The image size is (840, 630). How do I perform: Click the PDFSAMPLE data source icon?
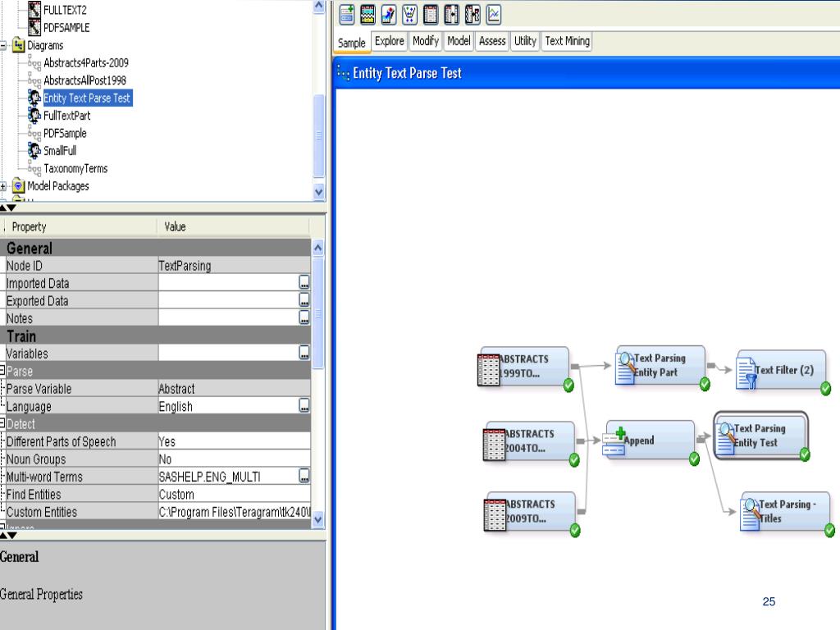coord(34,27)
